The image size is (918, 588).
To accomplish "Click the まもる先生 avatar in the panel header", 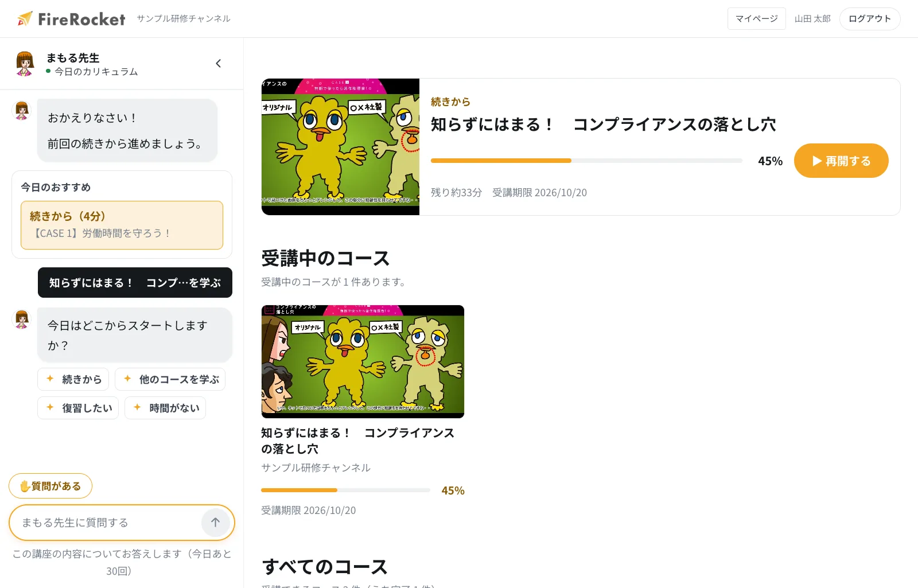I will click(x=25, y=63).
